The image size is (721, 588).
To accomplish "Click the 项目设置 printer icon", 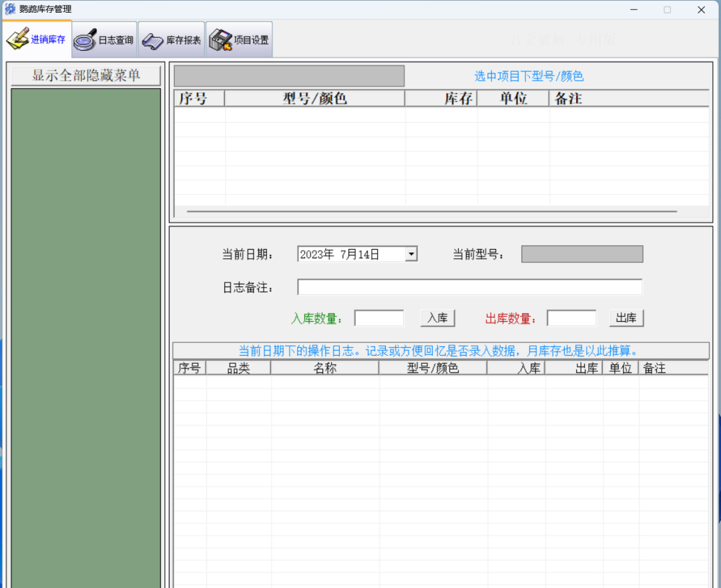I will click(x=220, y=40).
